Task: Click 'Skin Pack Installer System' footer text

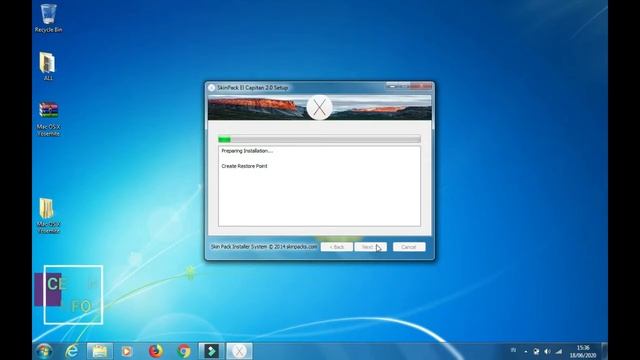Action: (x=264, y=247)
